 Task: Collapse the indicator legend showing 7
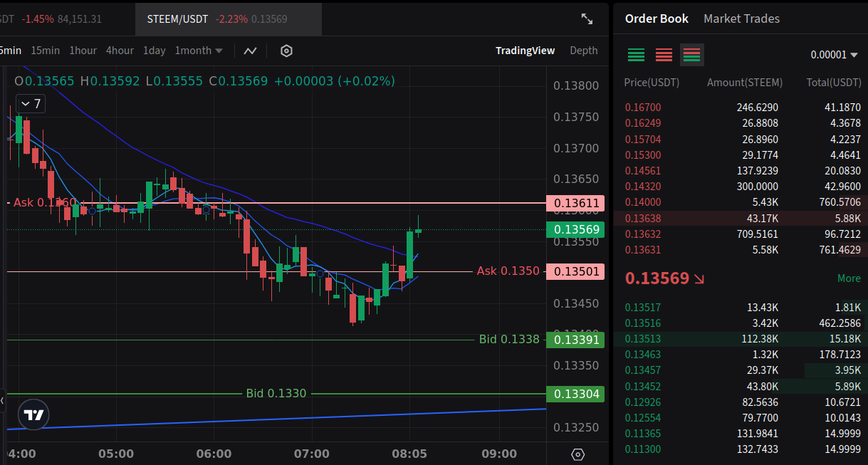[x=30, y=104]
